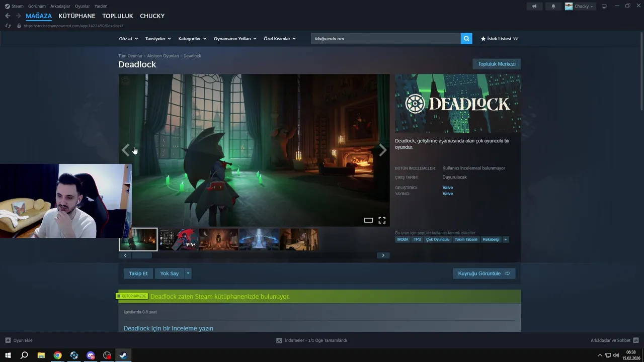Click the plus button after Rekabetçi tag
644x362 pixels.
(506, 239)
